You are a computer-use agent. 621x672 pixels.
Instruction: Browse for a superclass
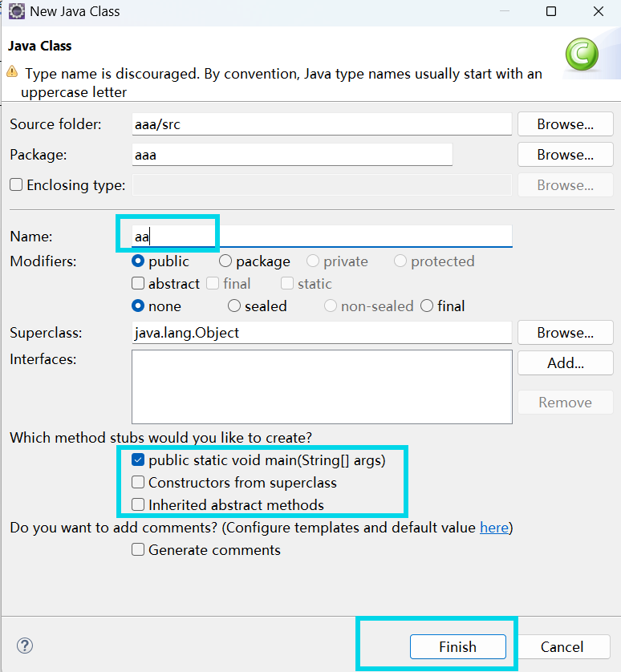coord(565,332)
